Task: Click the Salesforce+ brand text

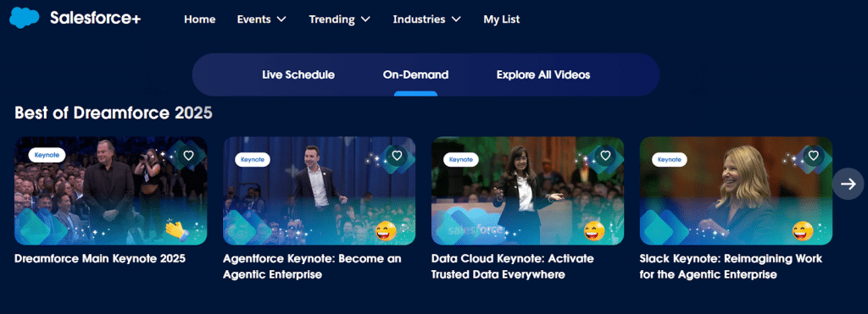Action: 95,19
